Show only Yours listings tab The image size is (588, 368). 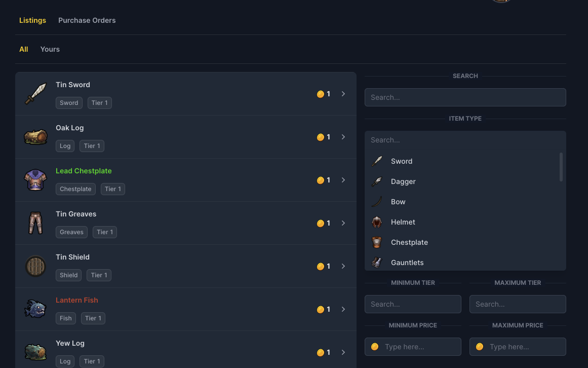pyautogui.click(x=50, y=49)
